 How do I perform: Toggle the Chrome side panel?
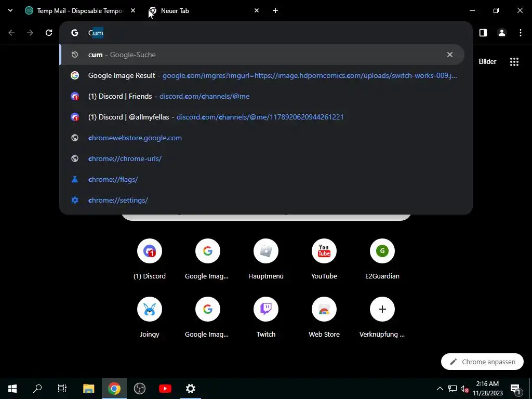pos(483,33)
